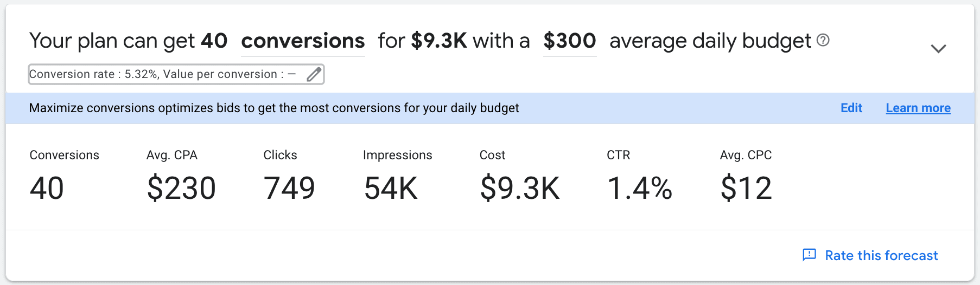Click the bold $9.3K cost in headline

pos(439,41)
